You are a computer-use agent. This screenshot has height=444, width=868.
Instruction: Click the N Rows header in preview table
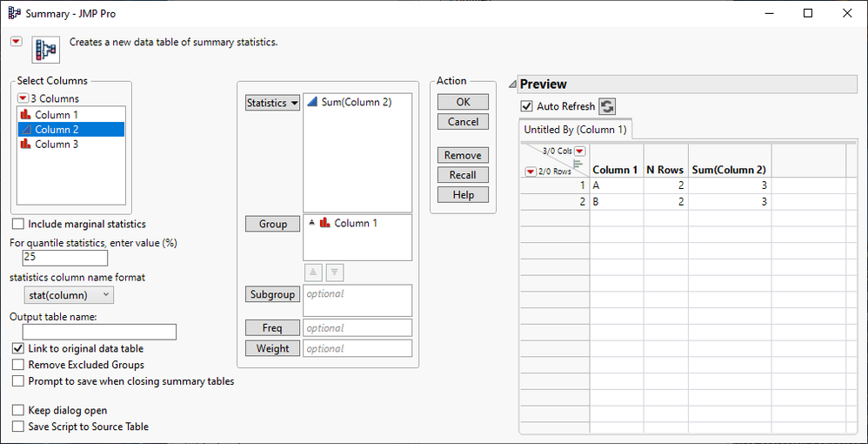665,170
